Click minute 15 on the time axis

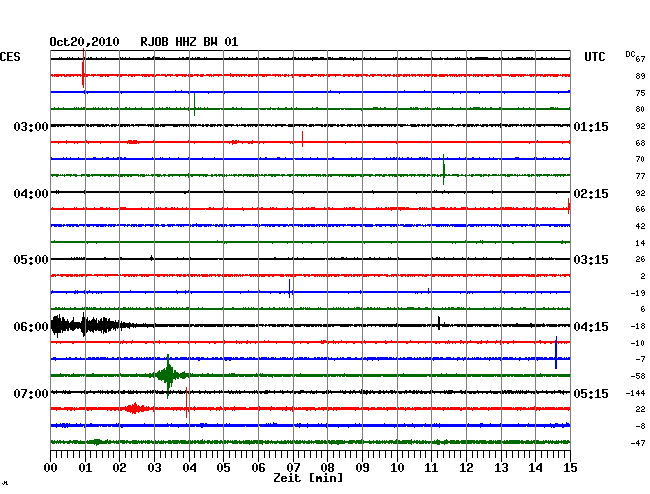[570, 467]
